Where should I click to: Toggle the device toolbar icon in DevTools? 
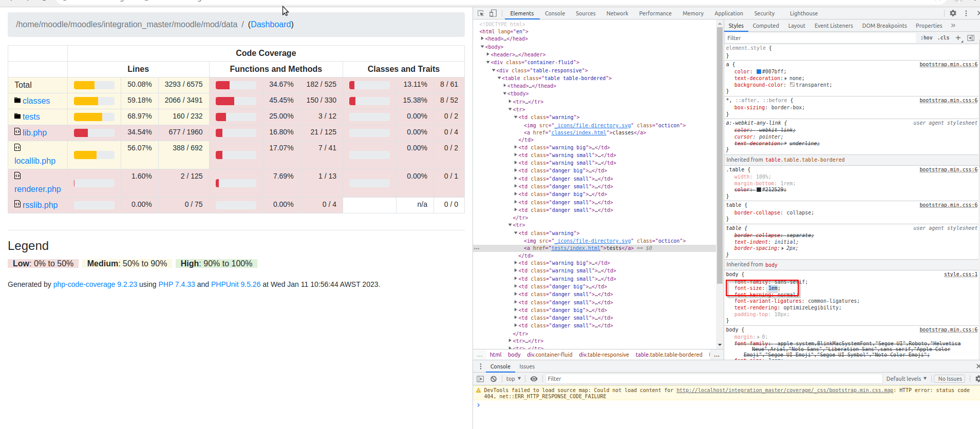pyautogui.click(x=493, y=13)
